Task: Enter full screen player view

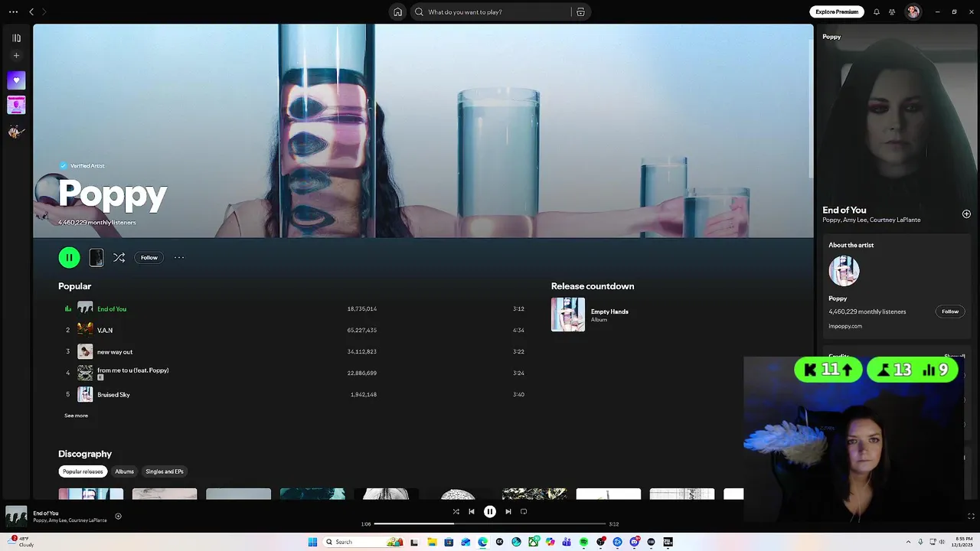Action: tap(971, 517)
